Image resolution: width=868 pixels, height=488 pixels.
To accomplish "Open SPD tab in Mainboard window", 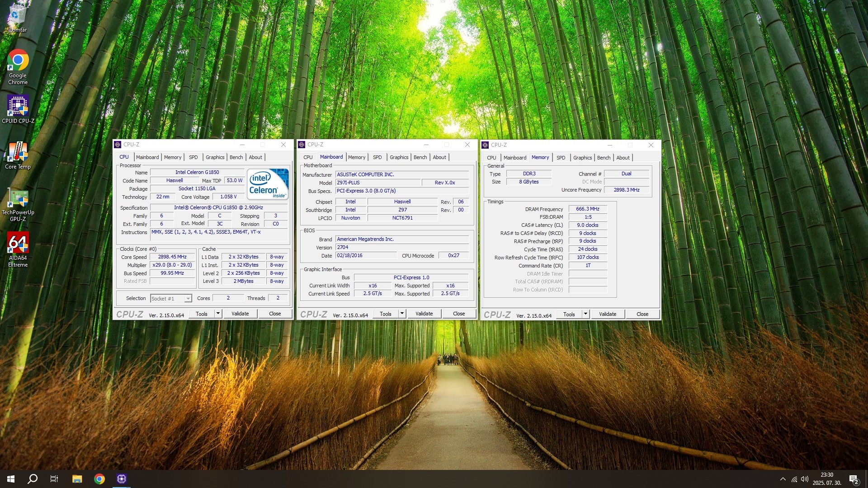I will click(x=377, y=157).
